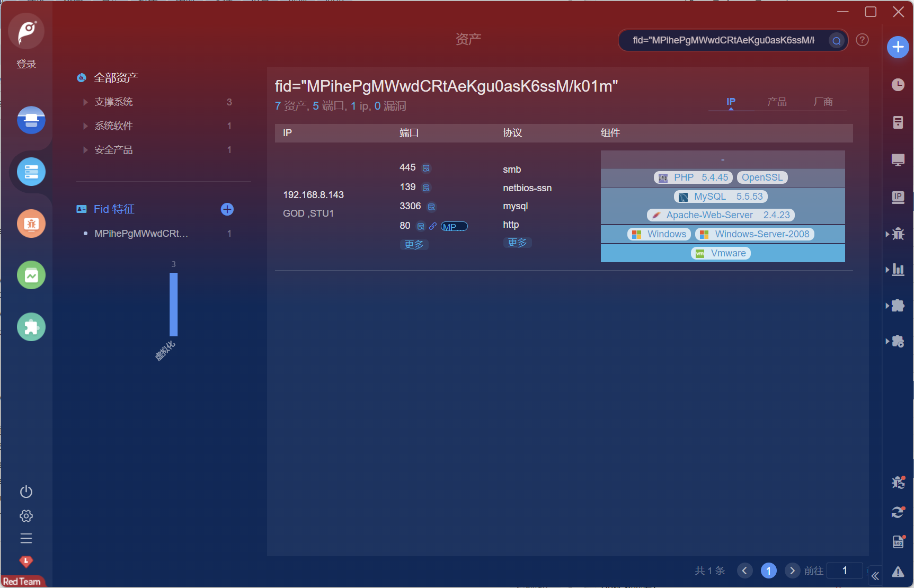The width and height of the screenshot is (914, 588).
Task: Click the refresh sync notification icon
Action: [898, 512]
